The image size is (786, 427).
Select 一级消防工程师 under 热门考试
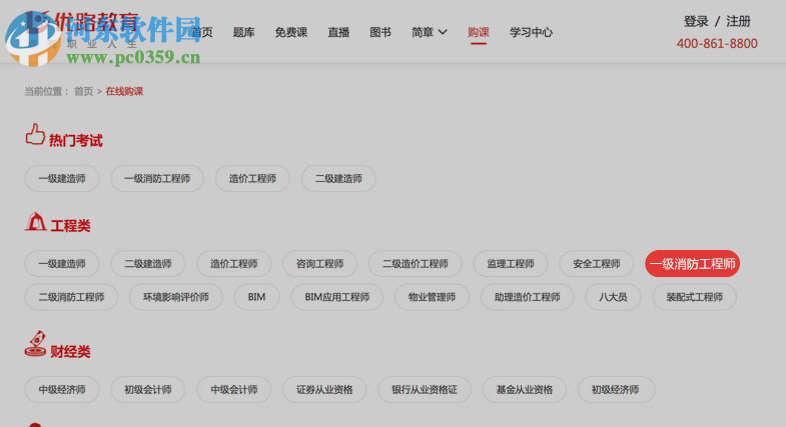click(x=157, y=178)
